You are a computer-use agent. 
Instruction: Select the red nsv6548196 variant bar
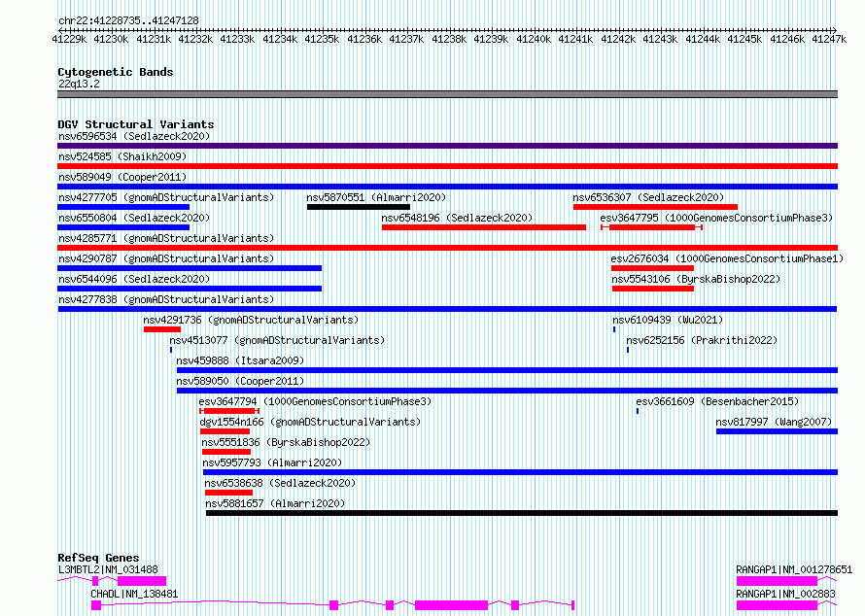pos(484,227)
